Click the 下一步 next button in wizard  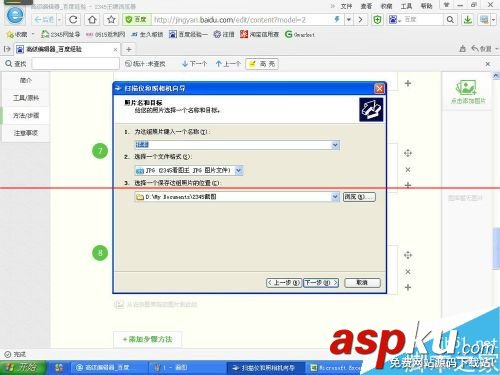pyautogui.click(x=321, y=283)
